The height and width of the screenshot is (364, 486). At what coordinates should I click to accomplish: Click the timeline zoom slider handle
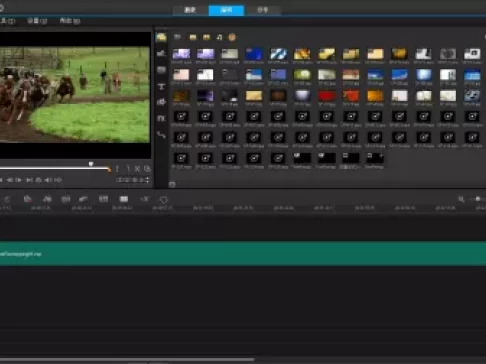pos(478,199)
